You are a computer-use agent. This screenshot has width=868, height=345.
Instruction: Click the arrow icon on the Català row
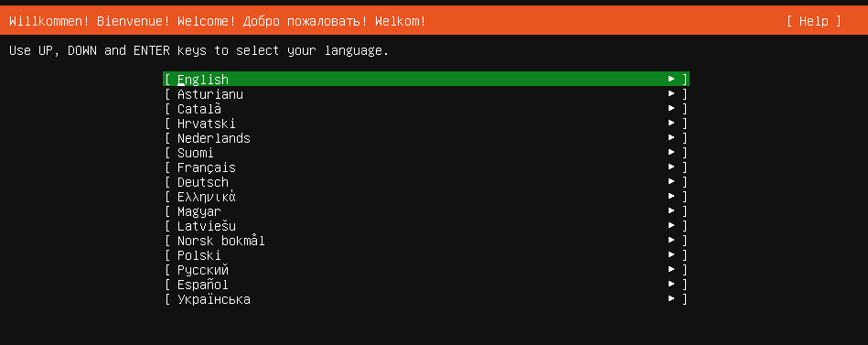pos(671,109)
